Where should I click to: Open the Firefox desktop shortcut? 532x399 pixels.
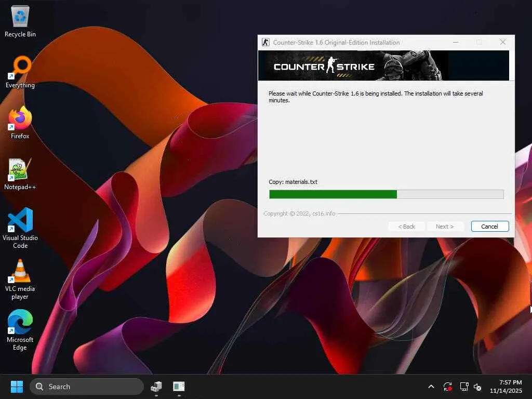click(x=20, y=123)
